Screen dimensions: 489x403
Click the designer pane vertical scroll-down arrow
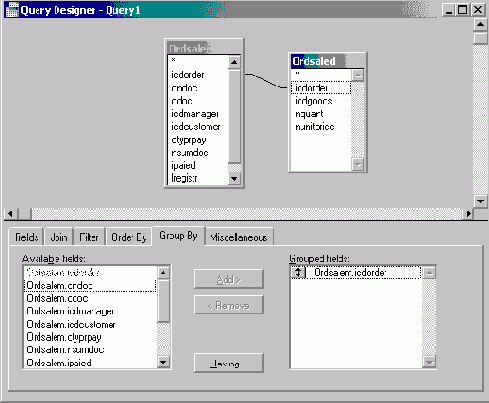pos(480,201)
